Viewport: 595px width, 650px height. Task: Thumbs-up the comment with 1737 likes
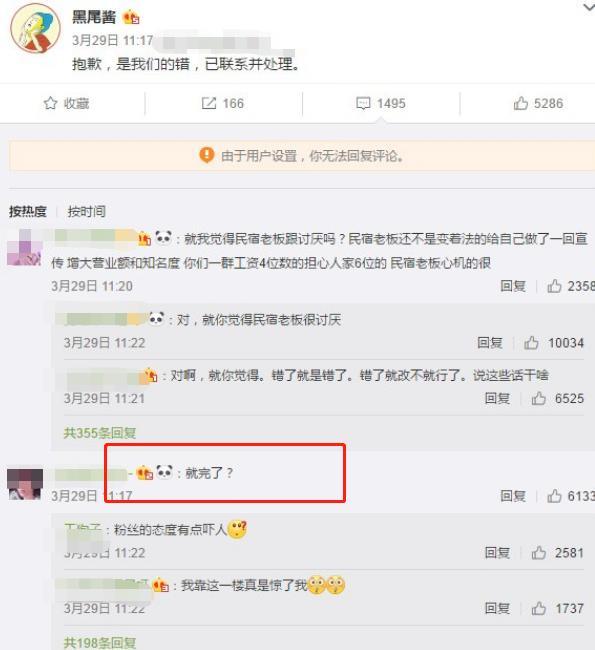click(539, 608)
